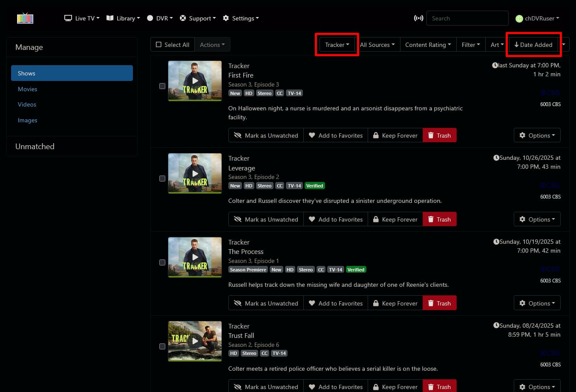This screenshot has width=576, height=392.
Task: Select the Trust Fall episode checkbox
Action: tap(162, 346)
